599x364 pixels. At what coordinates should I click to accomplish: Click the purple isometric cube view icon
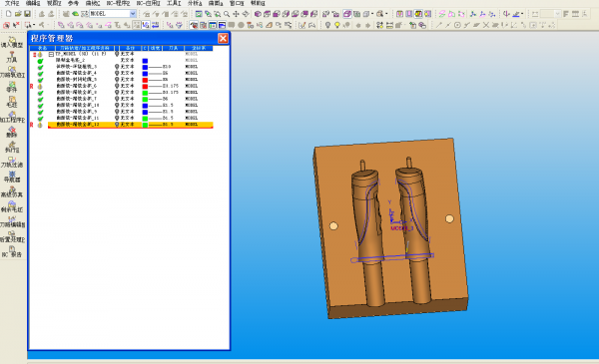(x=258, y=14)
